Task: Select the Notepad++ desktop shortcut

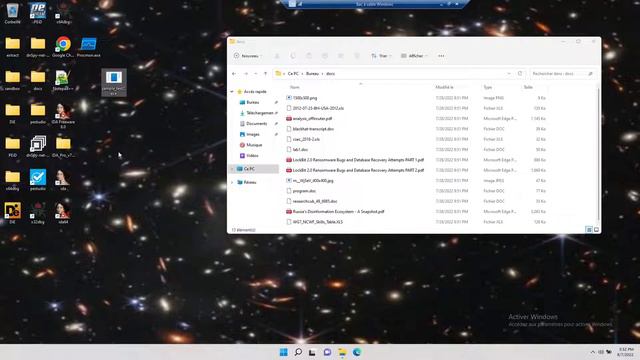Action: (x=63, y=80)
